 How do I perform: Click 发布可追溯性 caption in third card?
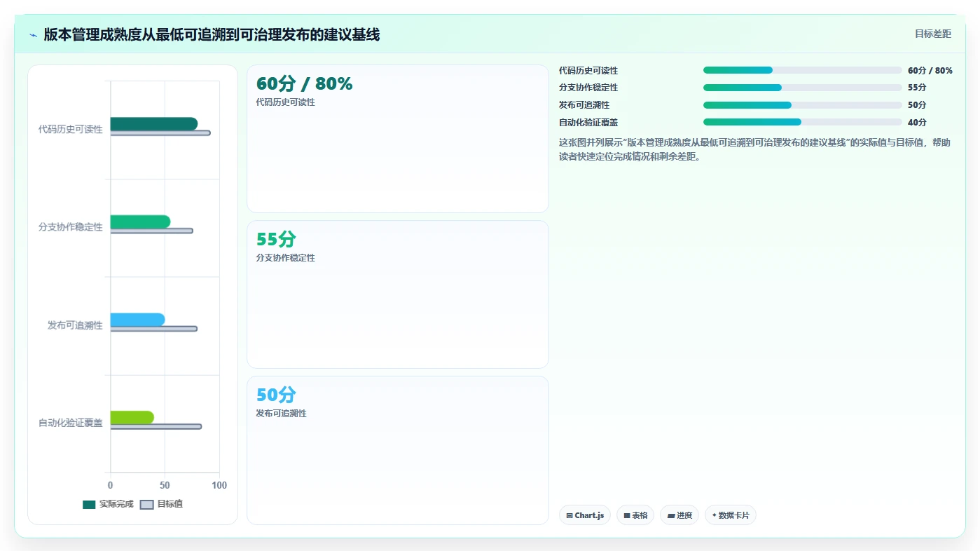tap(282, 414)
